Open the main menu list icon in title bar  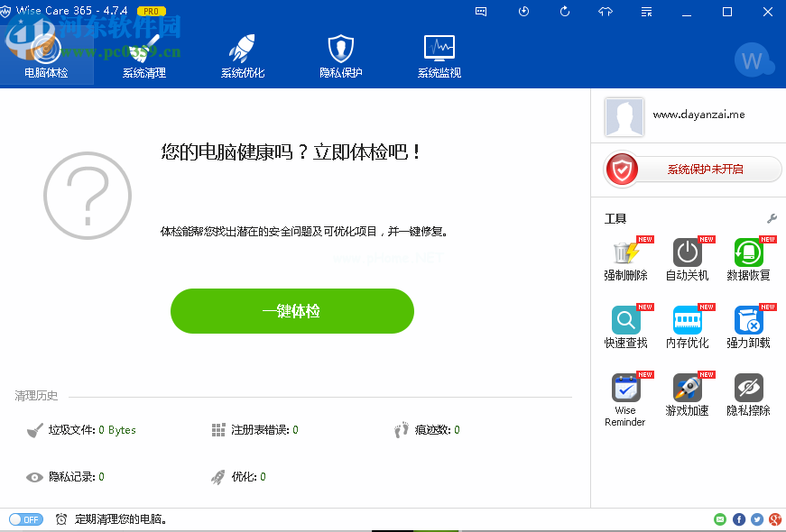646,12
